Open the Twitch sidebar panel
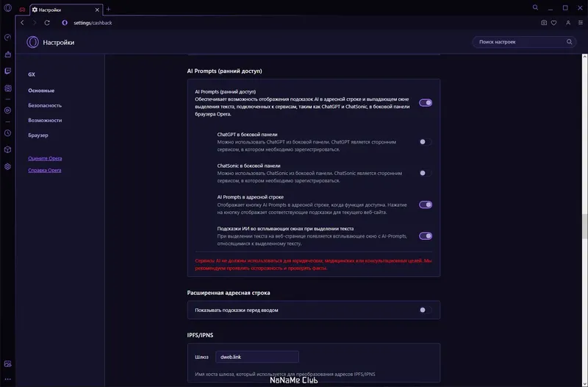The width and height of the screenshot is (588, 387). pyautogui.click(x=7, y=71)
